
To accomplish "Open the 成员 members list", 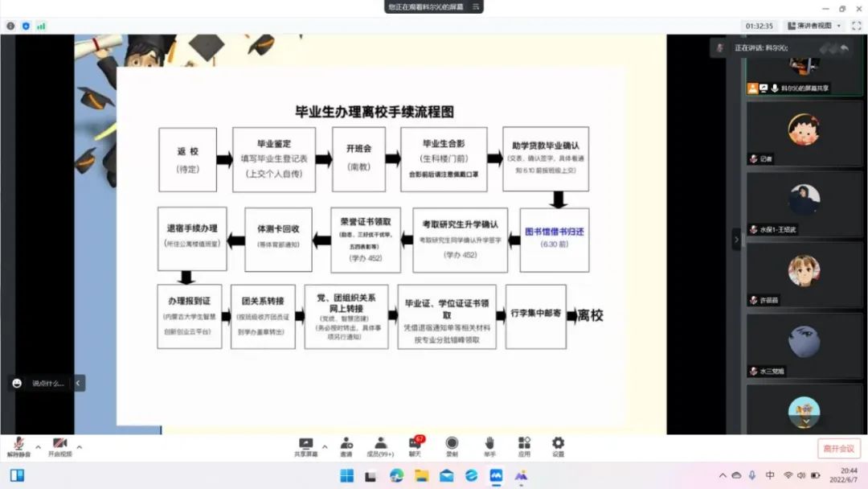I will pyautogui.click(x=381, y=446).
